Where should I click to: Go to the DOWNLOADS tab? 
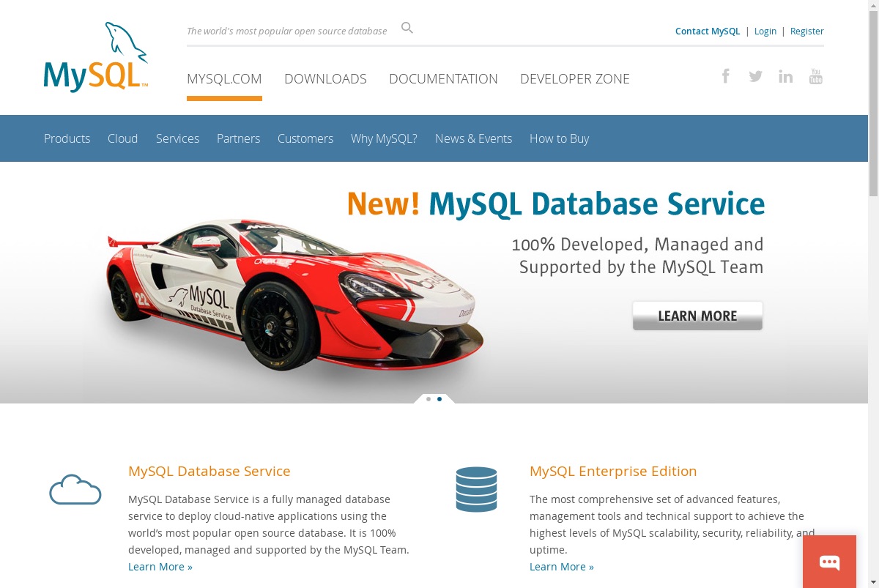pyautogui.click(x=325, y=79)
